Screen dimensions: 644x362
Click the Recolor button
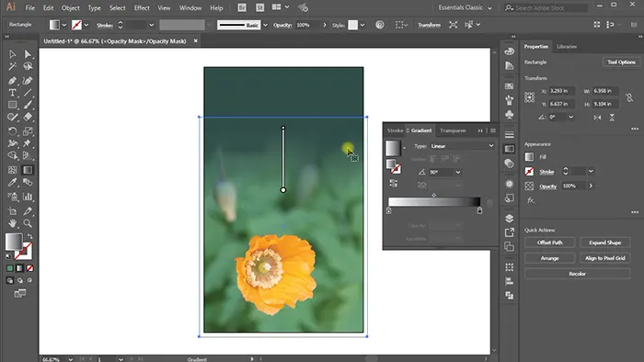coord(578,274)
